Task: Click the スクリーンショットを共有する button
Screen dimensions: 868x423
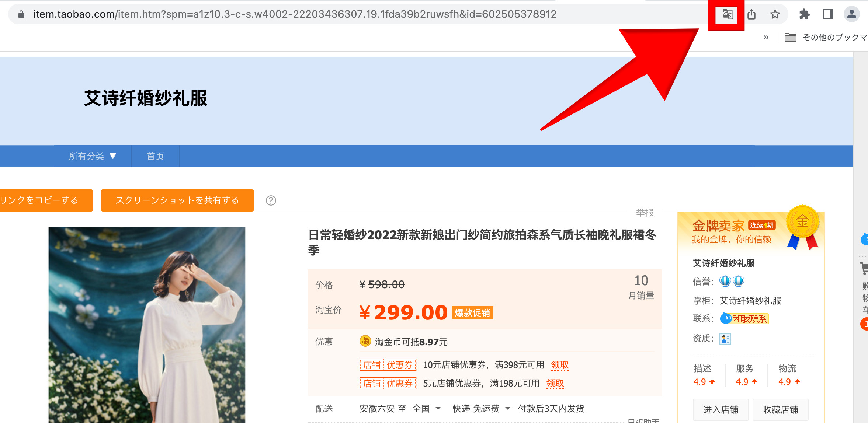Action: pyautogui.click(x=177, y=200)
